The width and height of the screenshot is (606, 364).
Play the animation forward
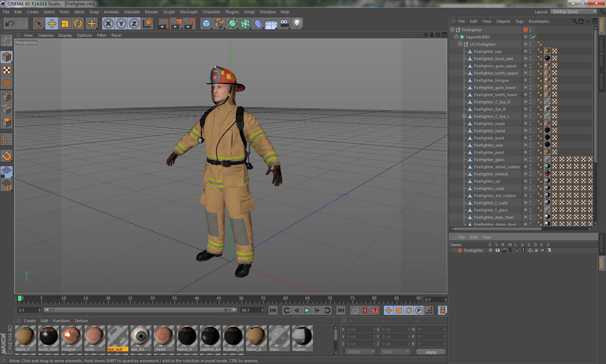tap(307, 310)
